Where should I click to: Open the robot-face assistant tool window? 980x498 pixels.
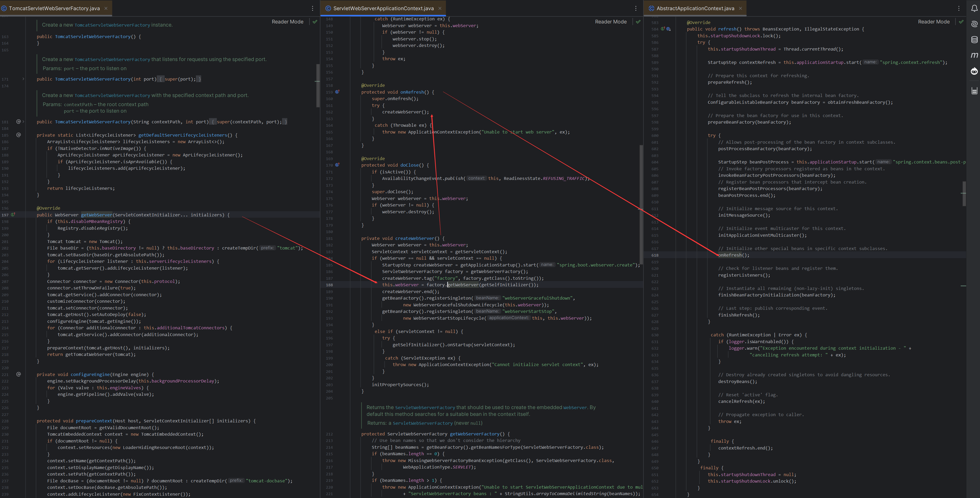974,71
